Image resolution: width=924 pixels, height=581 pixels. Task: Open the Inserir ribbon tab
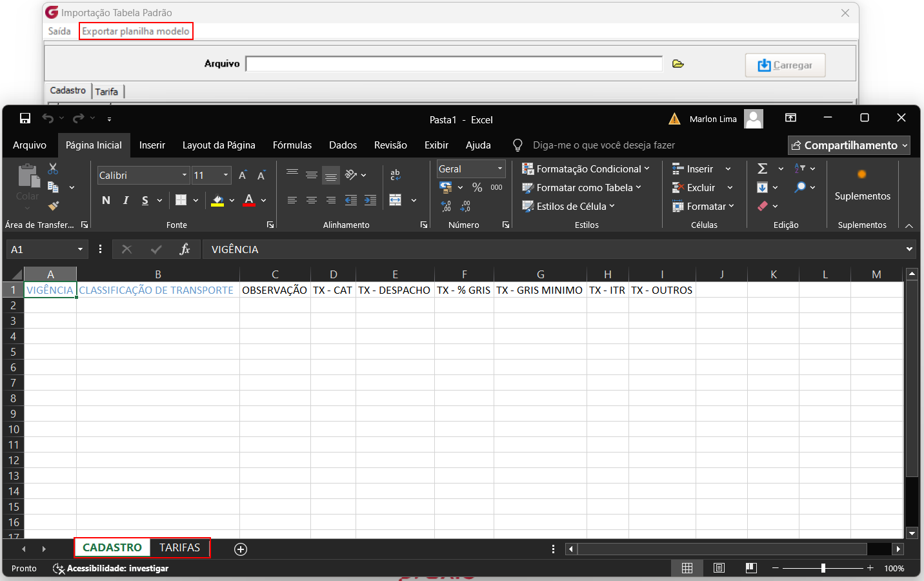tap(152, 145)
